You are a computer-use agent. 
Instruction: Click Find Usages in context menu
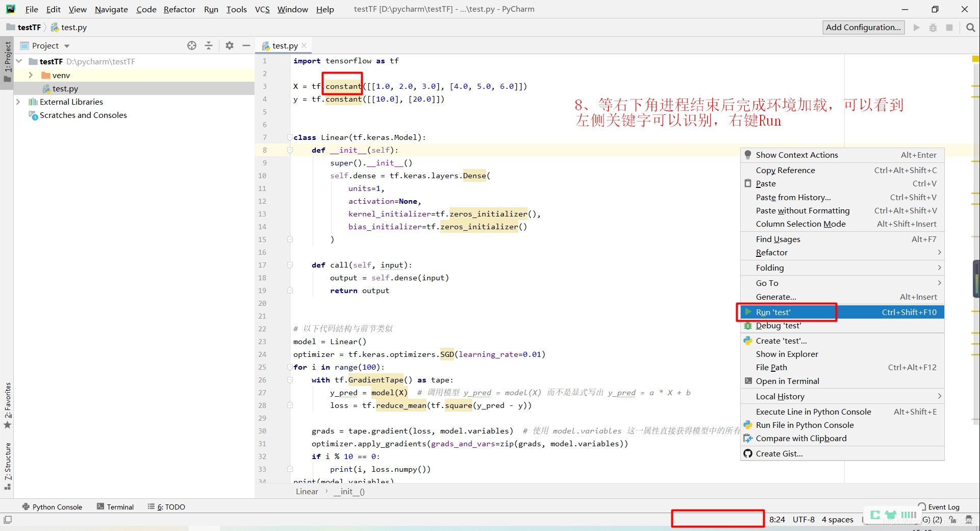[x=842, y=239]
